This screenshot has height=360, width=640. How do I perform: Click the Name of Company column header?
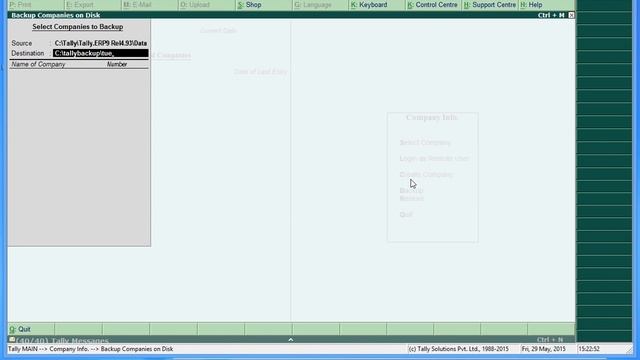coord(38,64)
